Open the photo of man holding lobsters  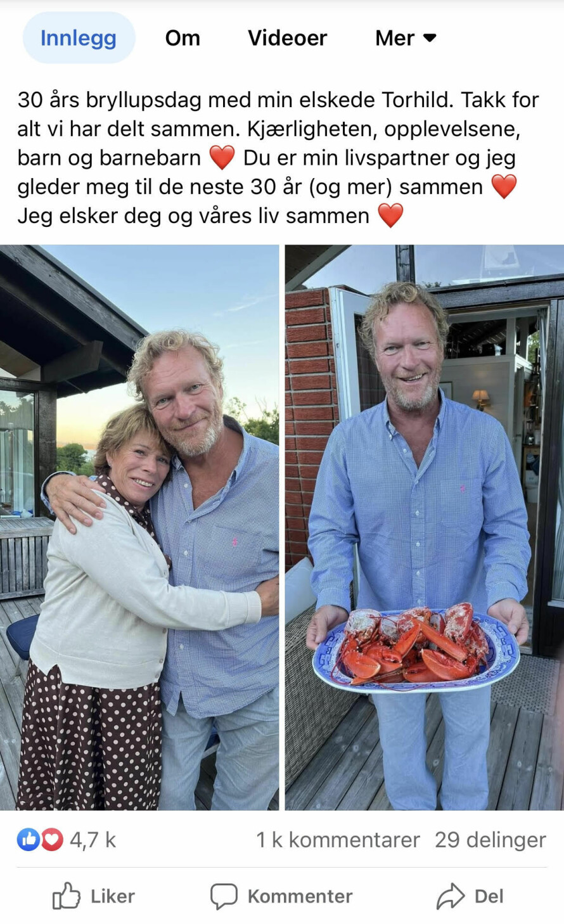pos(425,527)
